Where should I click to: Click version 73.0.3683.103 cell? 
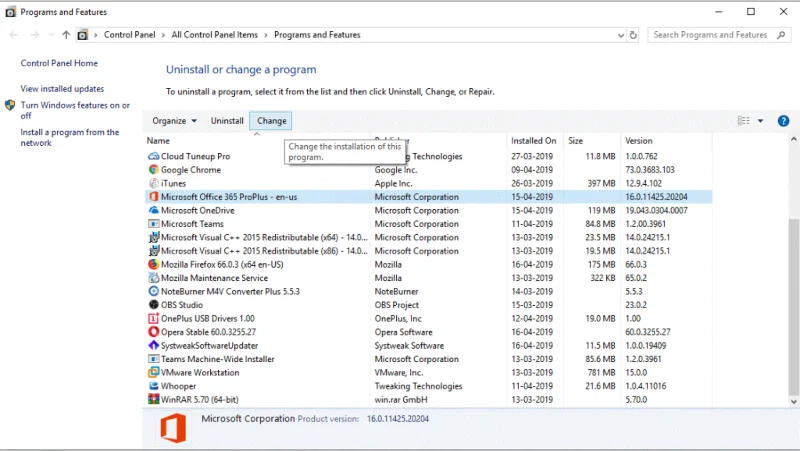point(649,170)
